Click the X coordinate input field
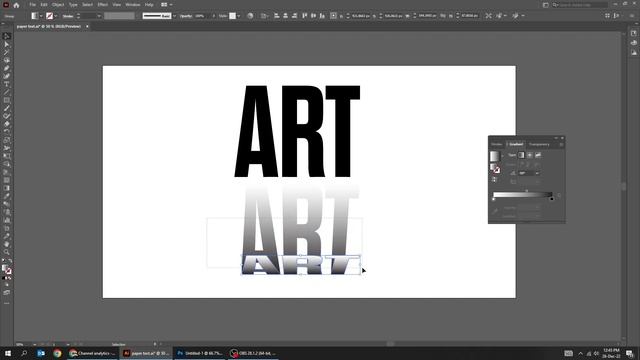 point(360,16)
